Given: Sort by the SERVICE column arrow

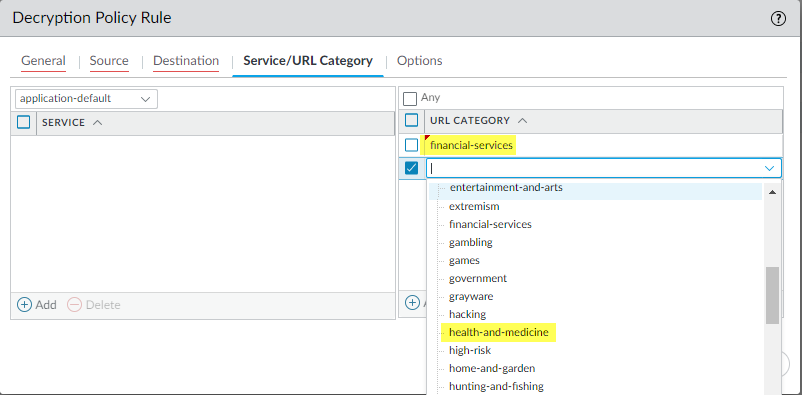Looking at the screenshot, I should coord(97,123).
